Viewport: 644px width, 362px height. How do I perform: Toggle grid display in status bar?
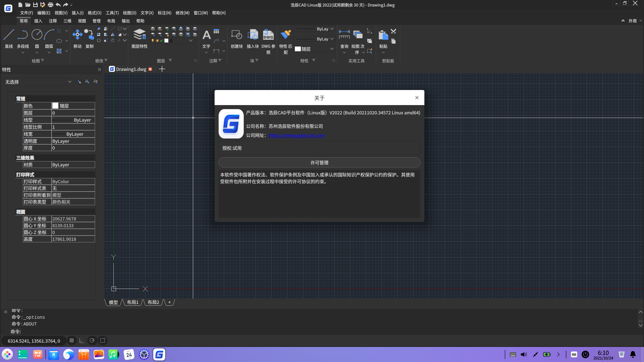click(72, 340)
